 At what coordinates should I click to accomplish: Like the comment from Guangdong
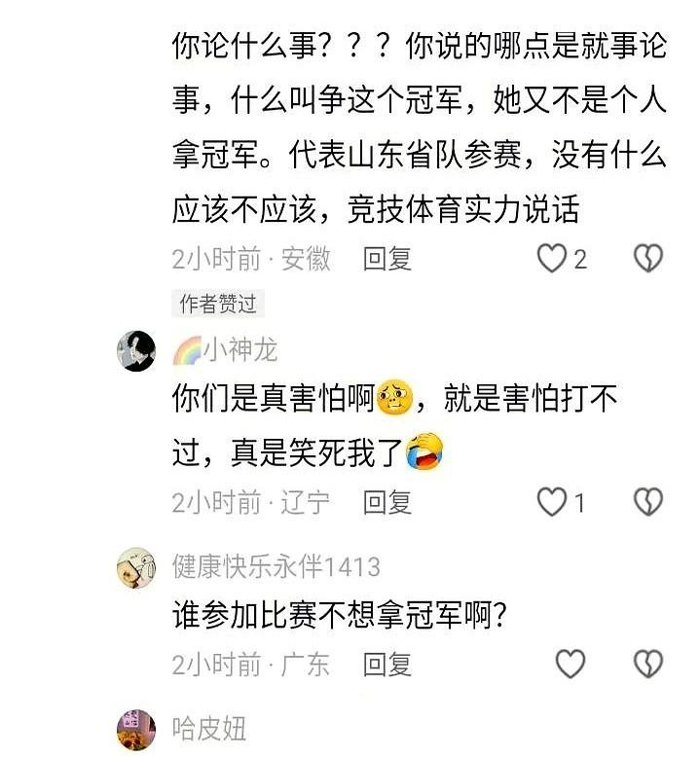point(571,664)
